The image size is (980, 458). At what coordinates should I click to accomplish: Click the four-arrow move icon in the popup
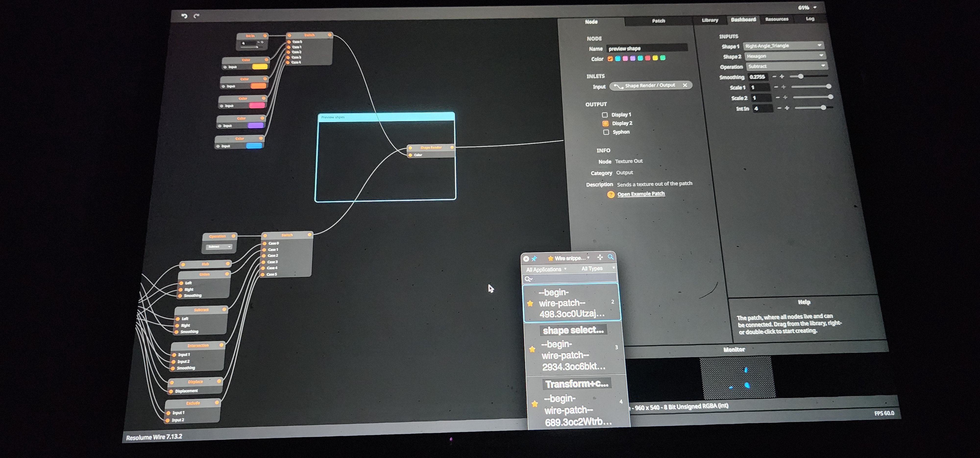coord(600,257)
